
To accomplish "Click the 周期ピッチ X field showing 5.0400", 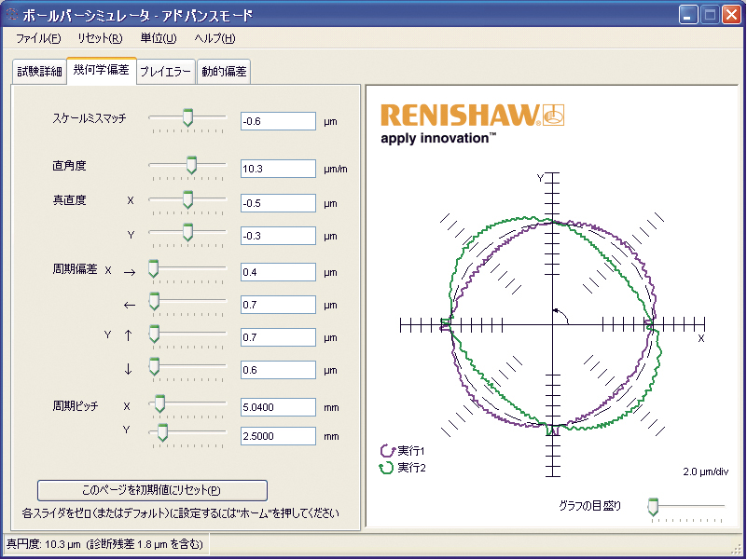I will coord(278,407).
